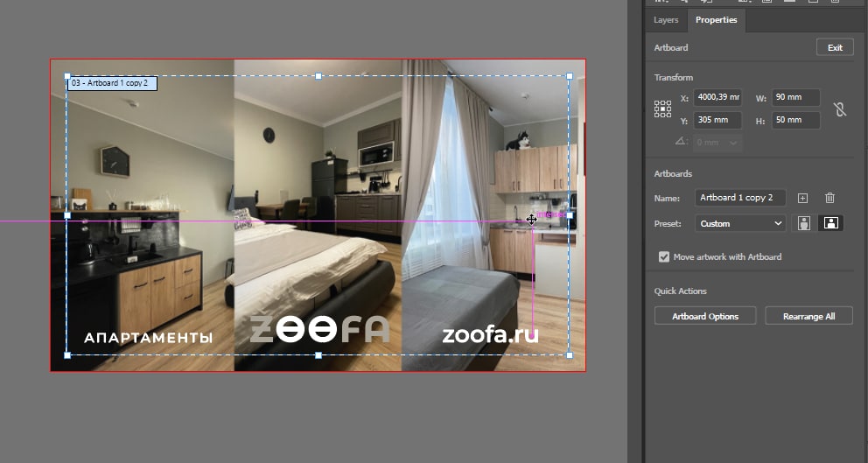Image resolution: width=868 pixels, height=463 pixels.
Task: Switch to the Layers tab
Action: pos(665,20)
